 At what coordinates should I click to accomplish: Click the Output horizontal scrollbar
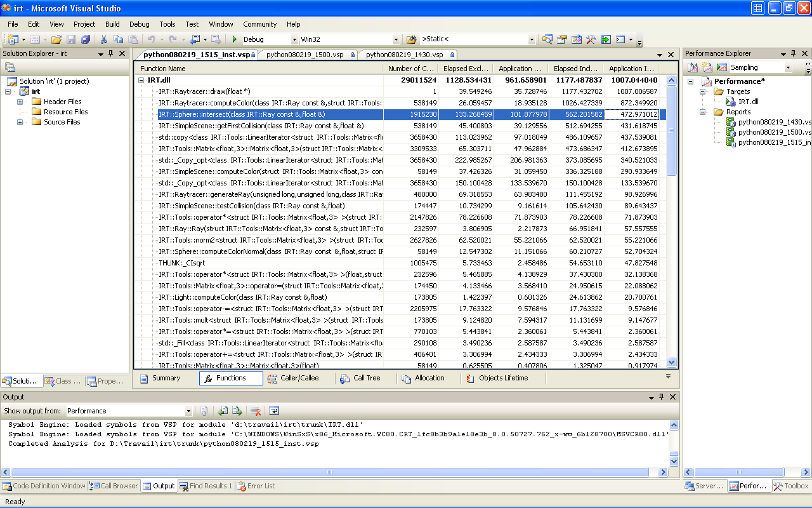(330, 472)
